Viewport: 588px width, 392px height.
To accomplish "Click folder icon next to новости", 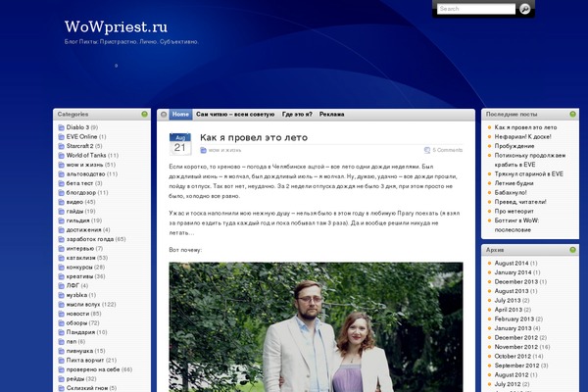I will point(62,314).
